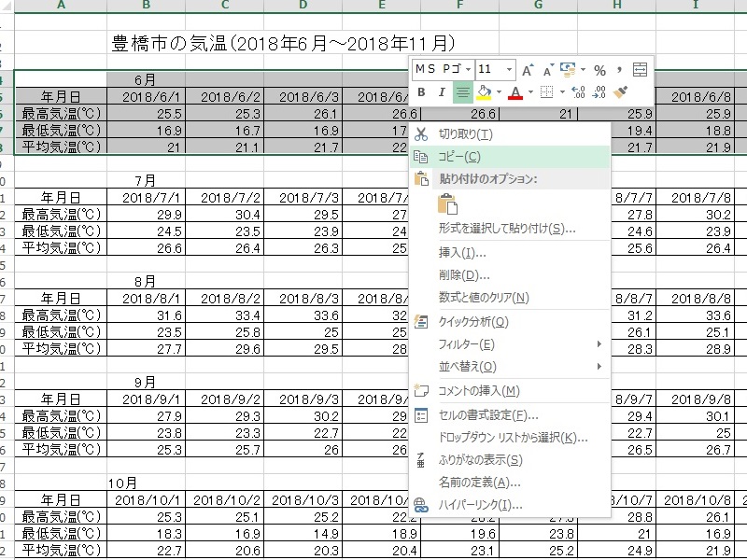Toggle bold in the mini toolbar
Viewport: 747px width, 560px height.
(421, 92)
